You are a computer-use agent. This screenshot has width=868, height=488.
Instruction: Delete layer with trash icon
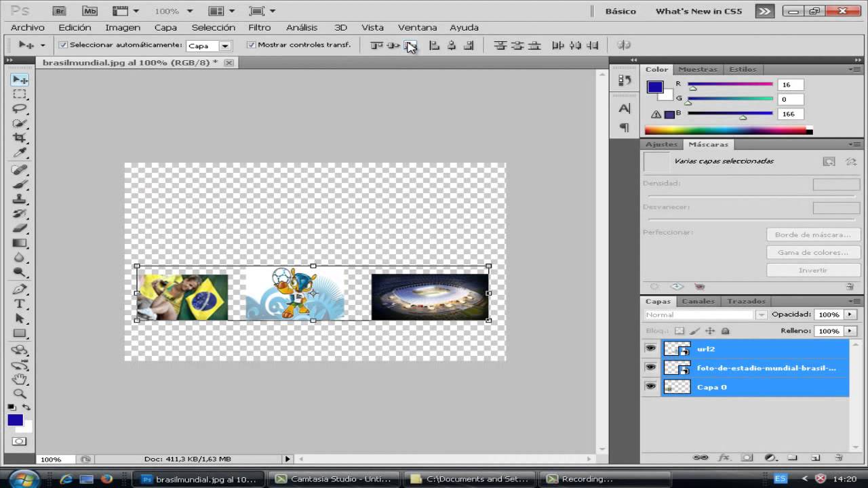pyautogui.click(x=839, y=458)
